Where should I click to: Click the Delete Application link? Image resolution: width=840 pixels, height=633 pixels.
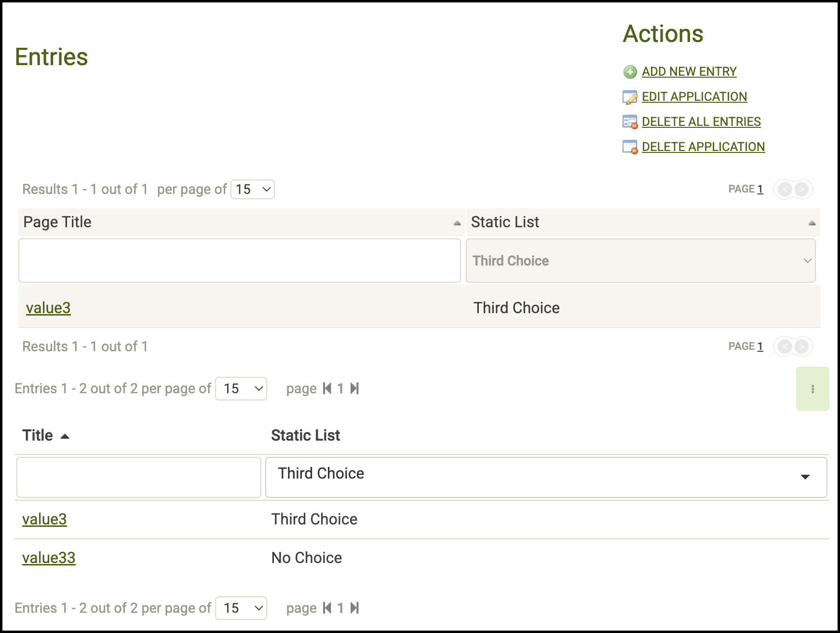pyautogui.click(x=703, y=147)
